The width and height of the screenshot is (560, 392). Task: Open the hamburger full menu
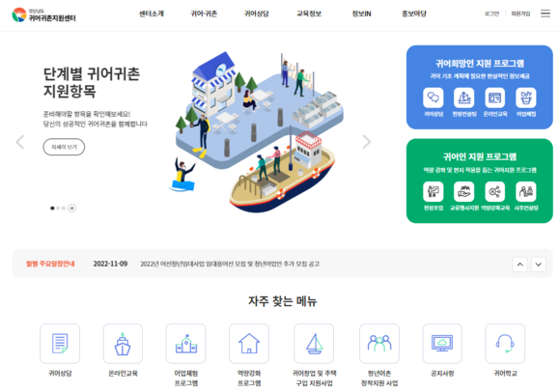546,14
